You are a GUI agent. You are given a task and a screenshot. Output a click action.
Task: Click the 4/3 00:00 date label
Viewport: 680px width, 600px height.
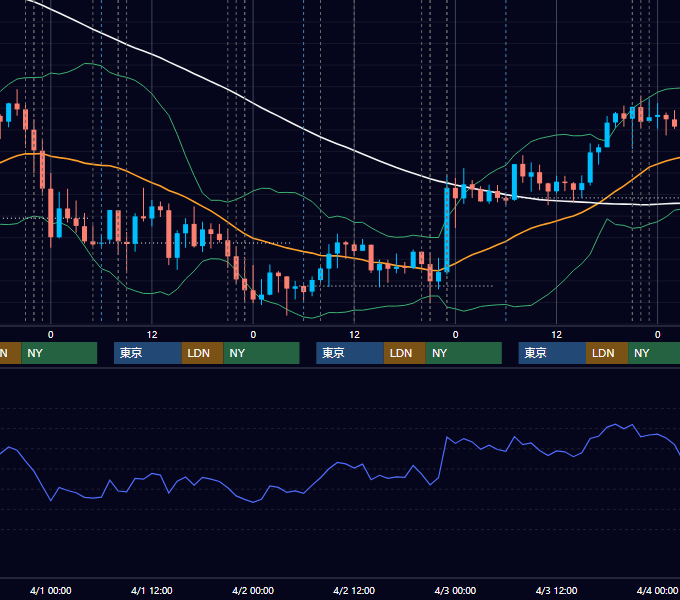455,590
